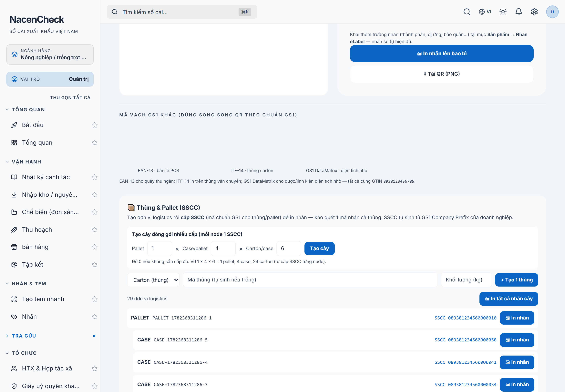Open settings gear icon
The height and width of the screenshot is (392, 565).
[534, 12]
